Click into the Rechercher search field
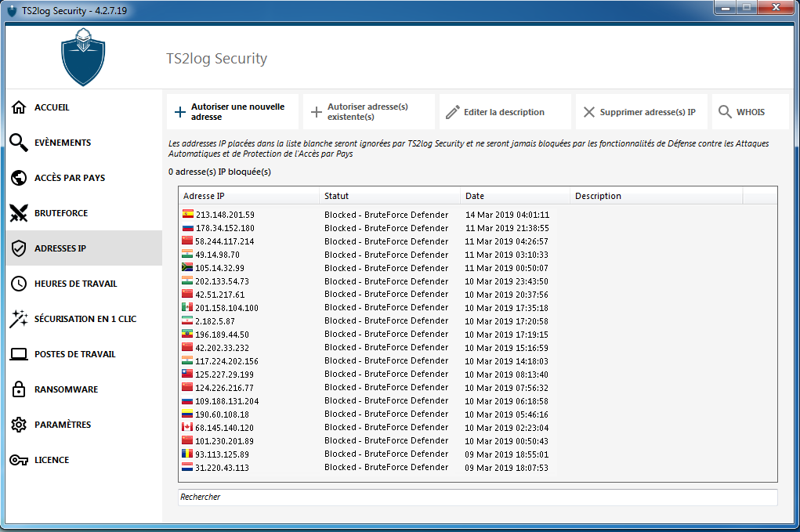This screenshot has width=800, height=532. [478, 497]
